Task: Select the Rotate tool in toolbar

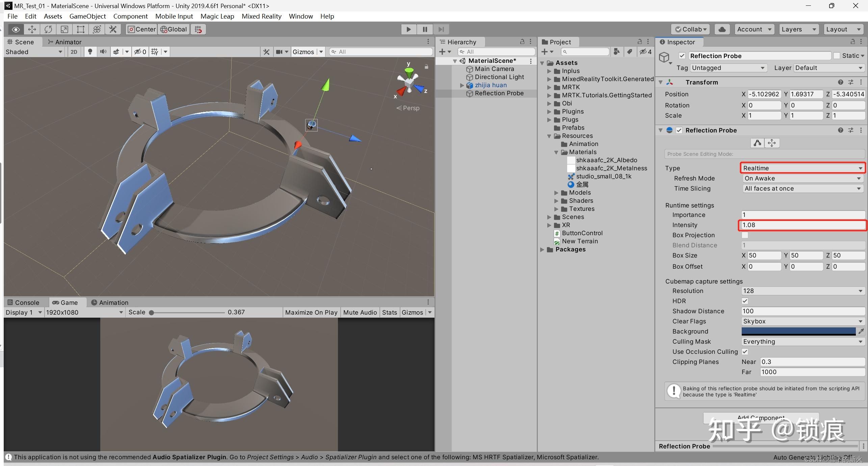Action: [x=48, y=29]
